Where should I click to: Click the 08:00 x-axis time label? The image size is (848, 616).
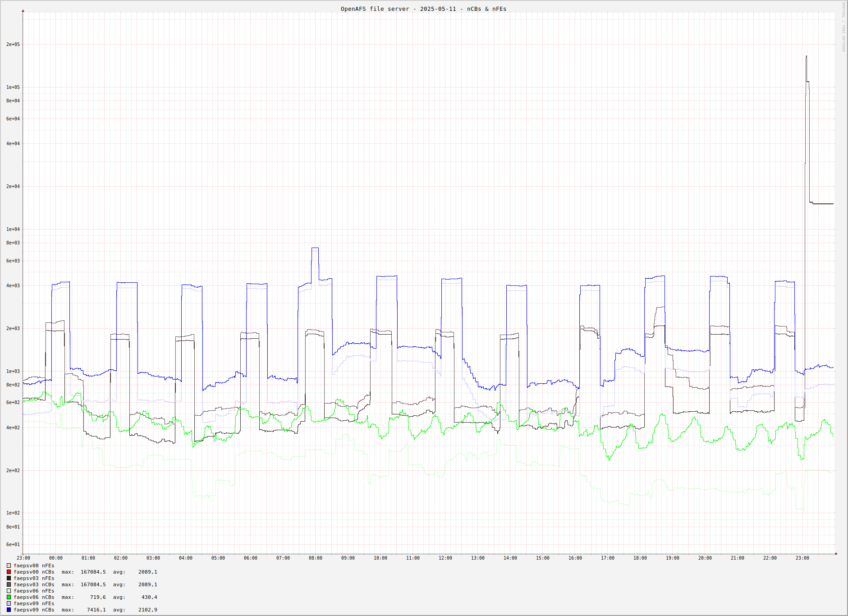pyautogui.click(x=316, y=558)
